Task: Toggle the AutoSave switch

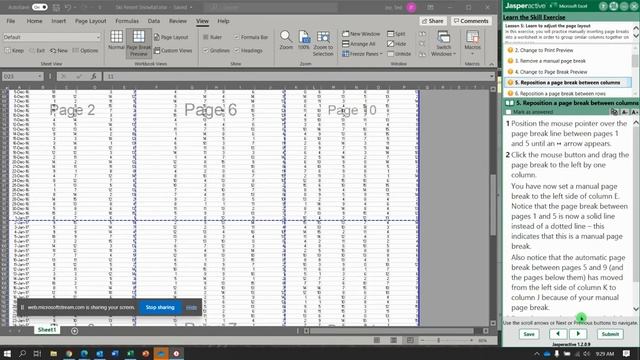Action: tap(39, 7)
